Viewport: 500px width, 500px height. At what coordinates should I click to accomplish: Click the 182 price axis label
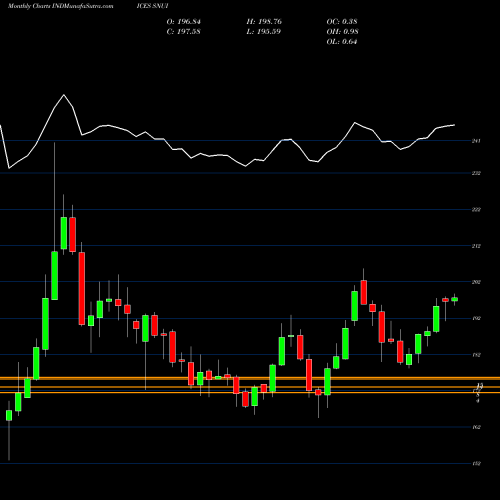tap(476, 355)
